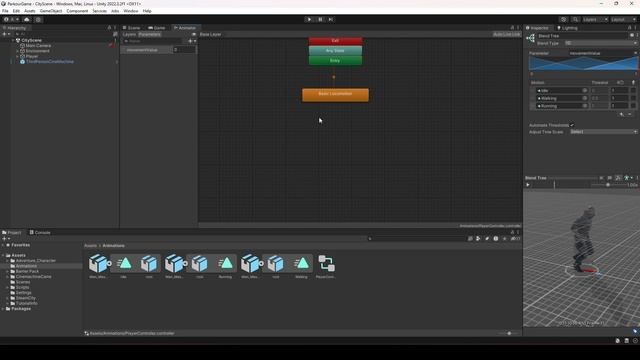Play the blend tree preview animation
The height and width of the screenshot is (360, 640).
(x=528, y=185)
